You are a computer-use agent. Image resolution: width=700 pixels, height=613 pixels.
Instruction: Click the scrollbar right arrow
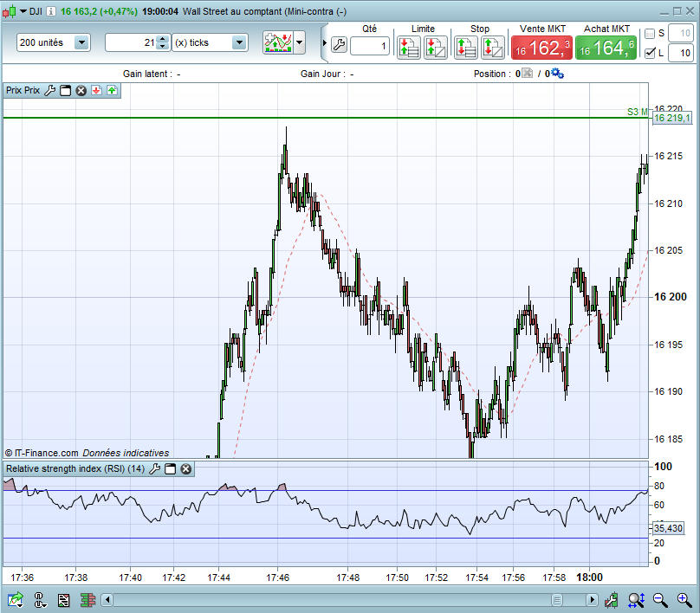[x=592, y=600]
